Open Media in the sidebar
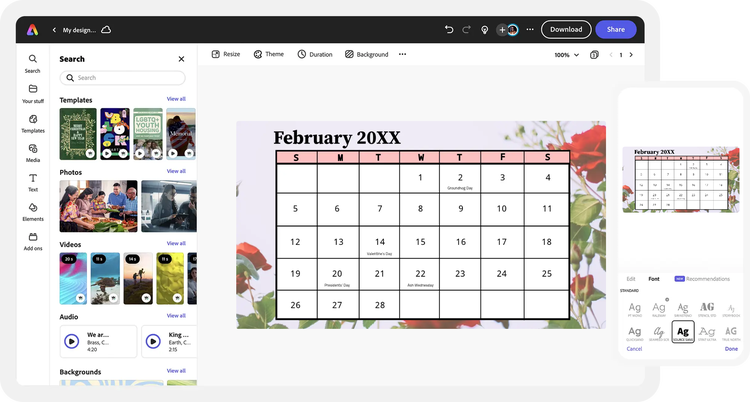750x402 pixels. (33, 153)
